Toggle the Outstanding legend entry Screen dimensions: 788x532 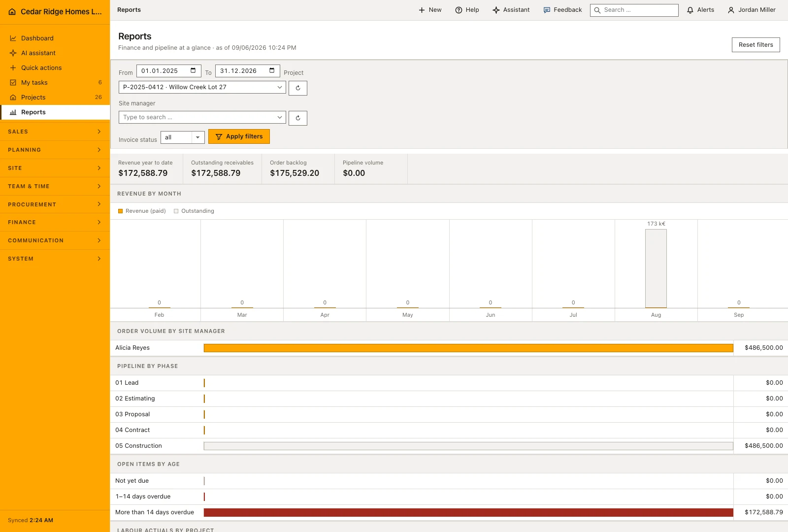click(x=194, y=211)
